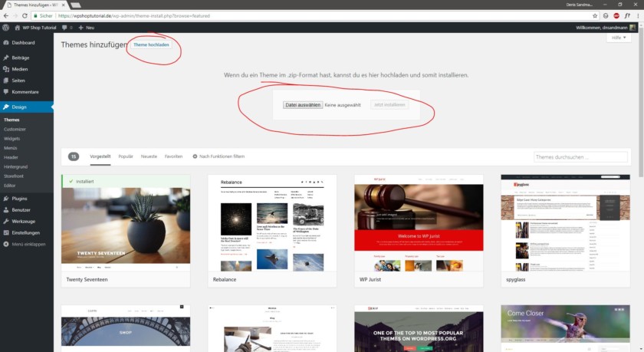Viewport: 644px width, 352px height.
Task: Click the gear icon for feature filter
Action: click(x=195, y=156)
